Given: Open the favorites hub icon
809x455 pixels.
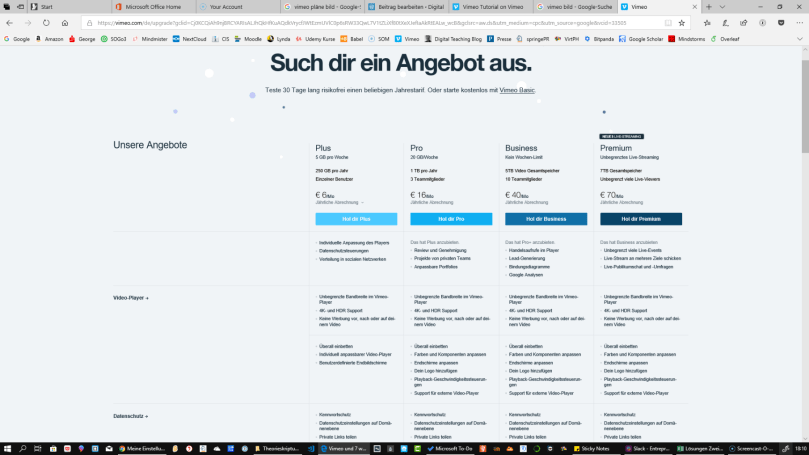Looking at the screenshot, I should (707, 23).
